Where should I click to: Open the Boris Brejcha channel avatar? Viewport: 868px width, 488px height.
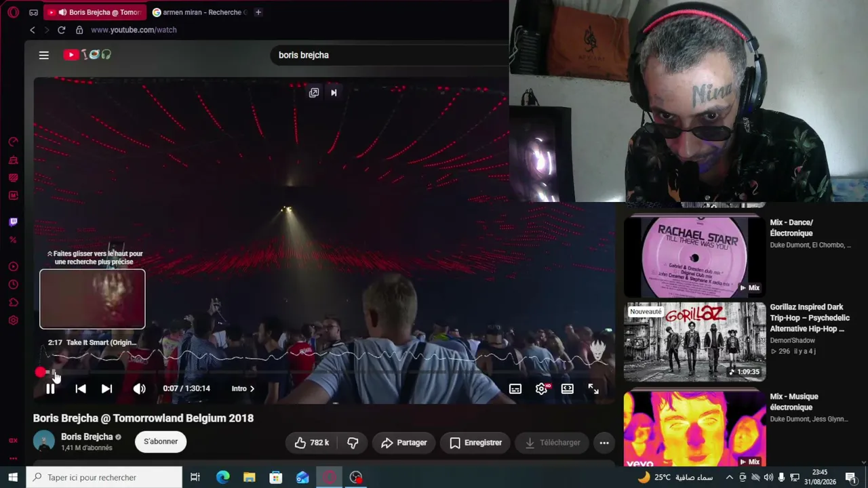[x=44, y=441]
